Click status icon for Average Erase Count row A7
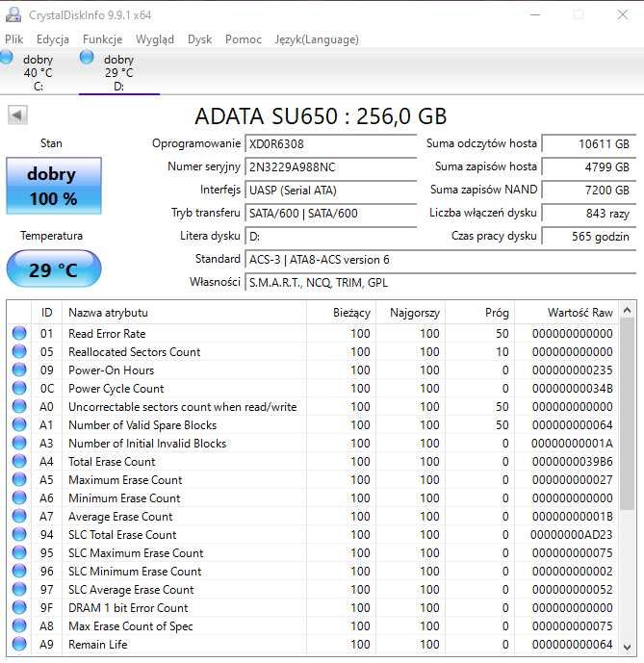The width and height of the screenshot is (644, 663). point(19,517)
